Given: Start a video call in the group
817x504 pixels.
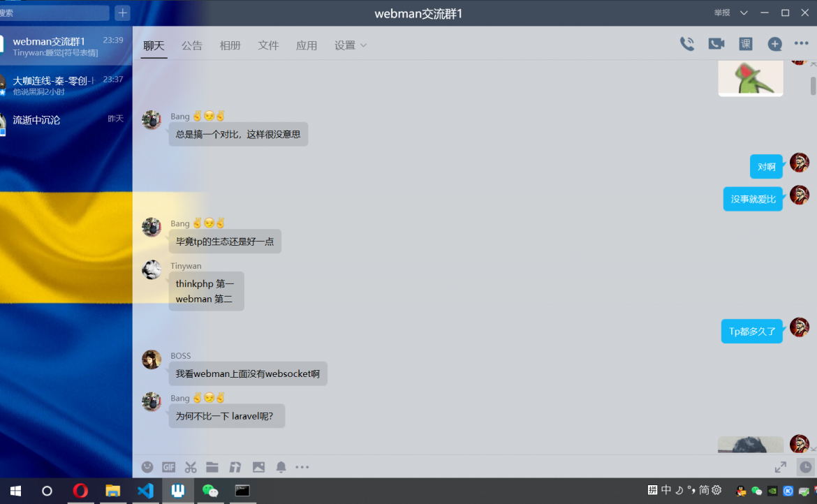Looking at the screenshot, I should point(716,44).
